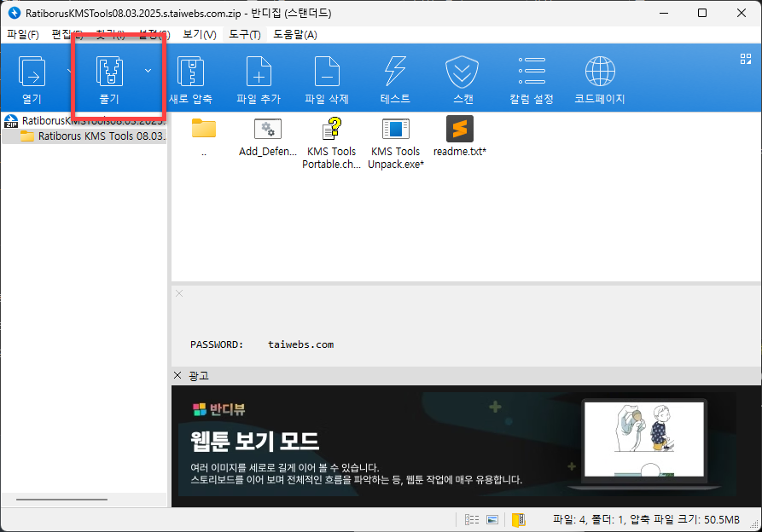Click the Bandizip app icon in title bar
The image size is (762, 532).
(15, 13)
